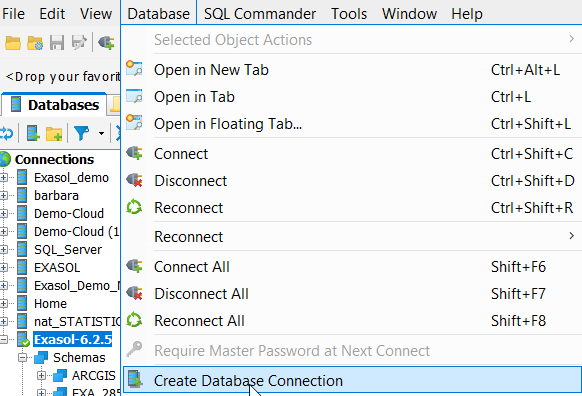Click the open file folder toolbar icon
Screen dimensions: 582x396
13,43
